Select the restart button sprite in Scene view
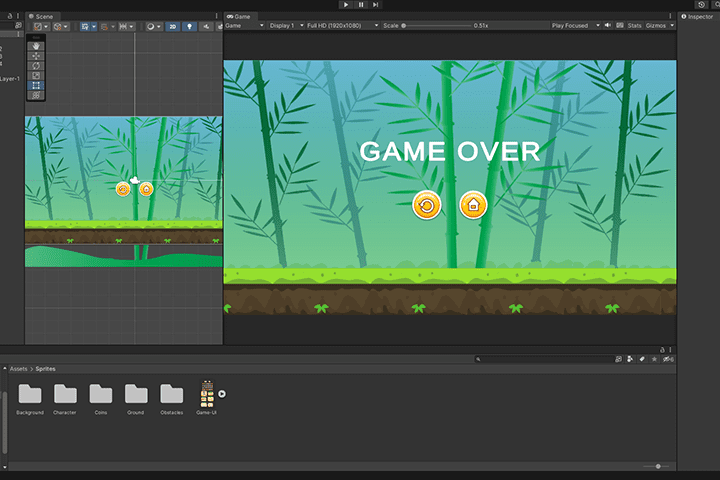This screenshot has width=720, height=480. coord(123,189)
